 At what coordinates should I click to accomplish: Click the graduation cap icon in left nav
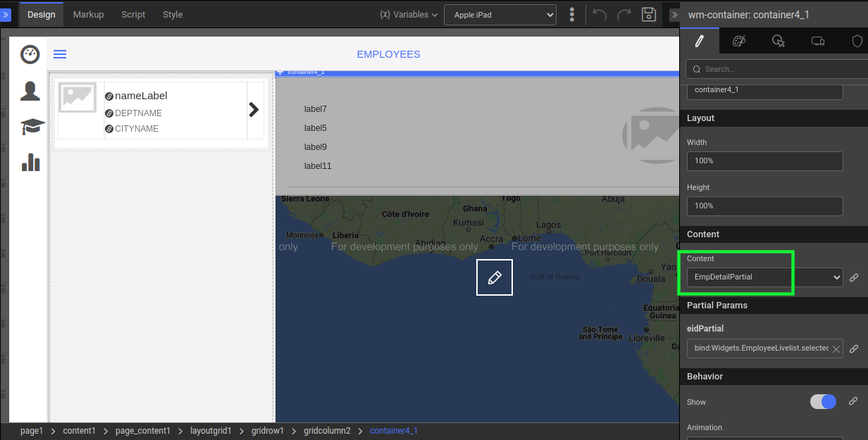[x=32, y=127]
